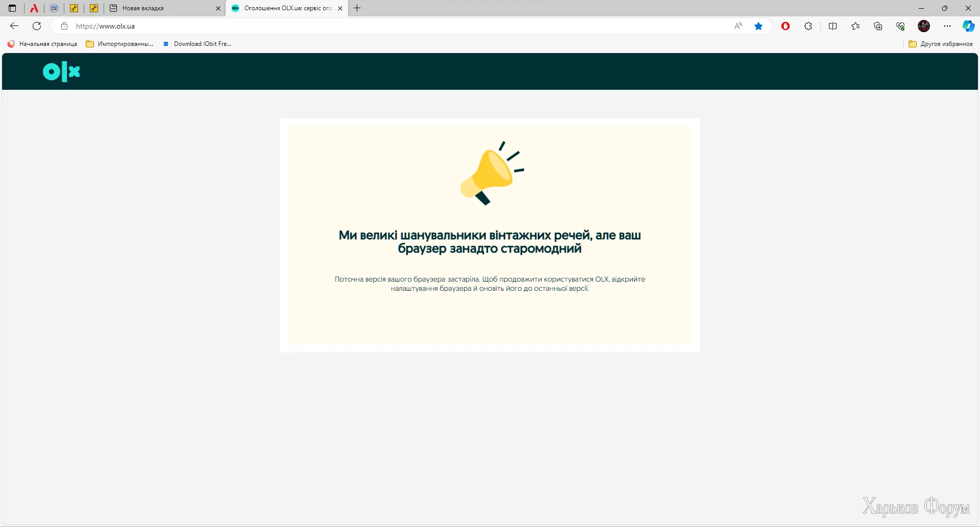Viewport: 980px width, 527px height.
Task: Click the paragraph starting Поточна версія вашого браузера
Action: (x=490, y=284)
